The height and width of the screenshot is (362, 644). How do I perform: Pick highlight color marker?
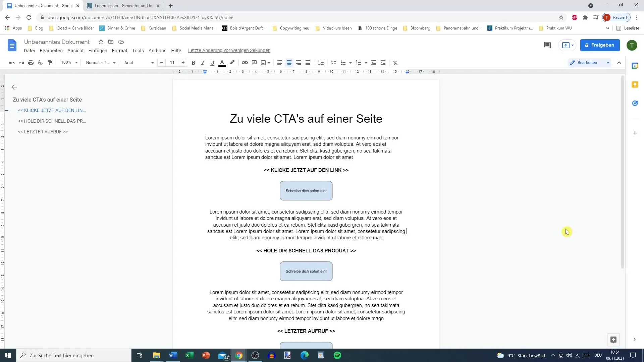tap(232, 63)
